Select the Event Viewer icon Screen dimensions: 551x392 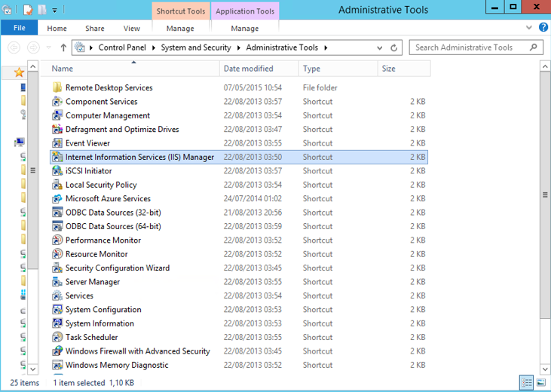pos(57,143)
